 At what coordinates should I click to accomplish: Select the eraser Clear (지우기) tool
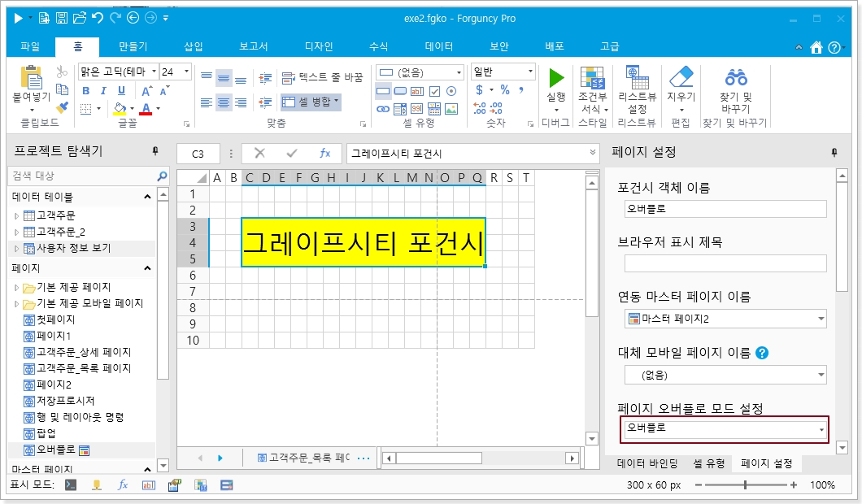[681, 85]
